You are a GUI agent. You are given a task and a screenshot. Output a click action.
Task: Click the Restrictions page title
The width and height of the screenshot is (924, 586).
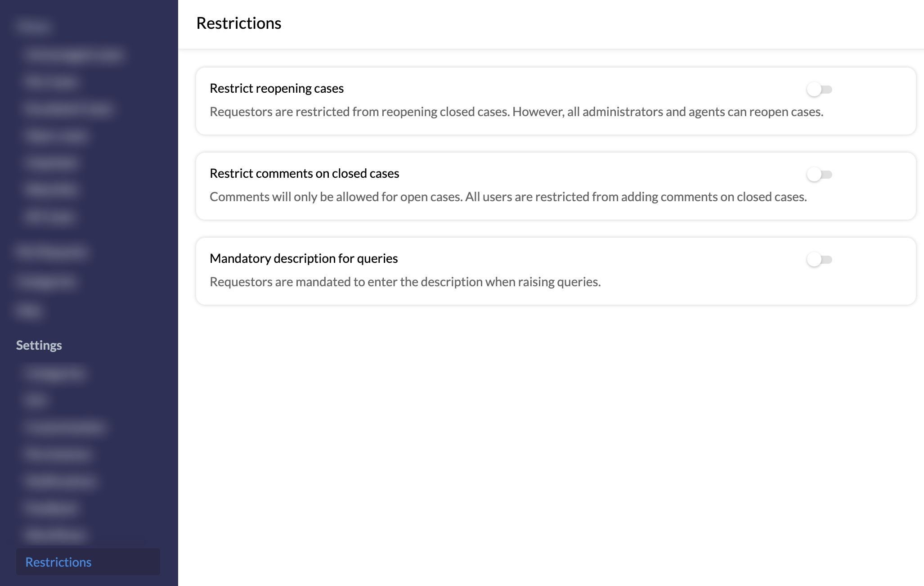coord(239,23)
